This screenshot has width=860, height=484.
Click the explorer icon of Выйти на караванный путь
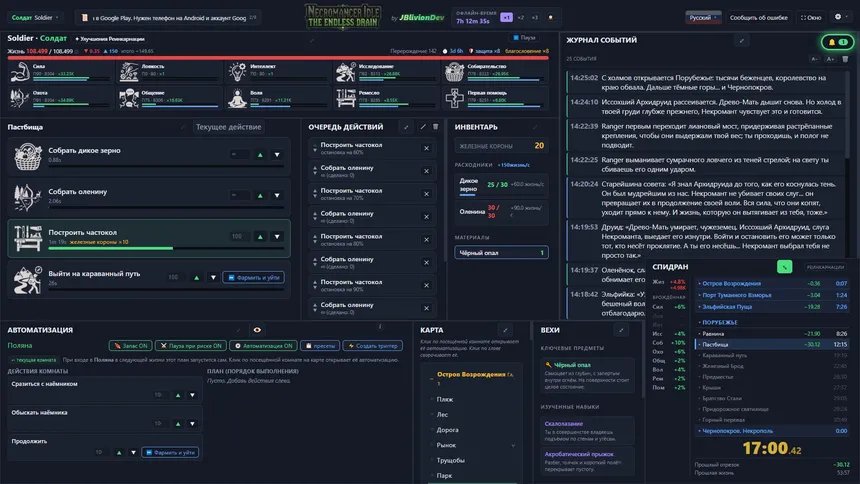coord(28,279)
